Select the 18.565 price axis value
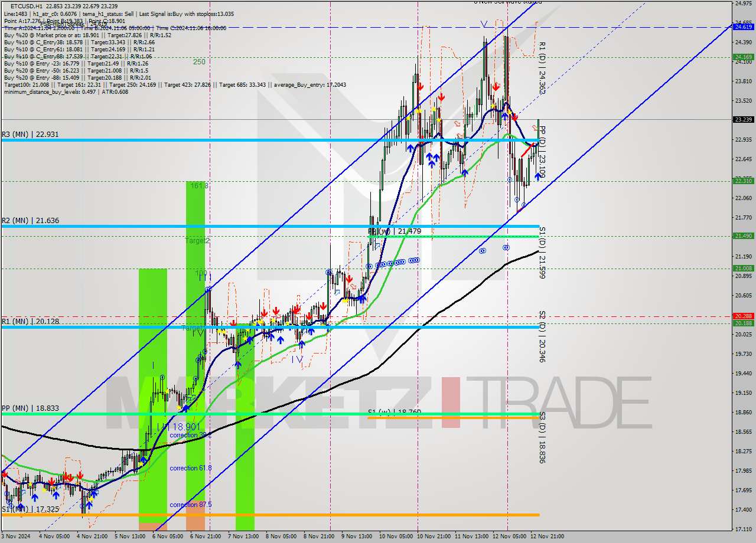 tap(742, 431)
